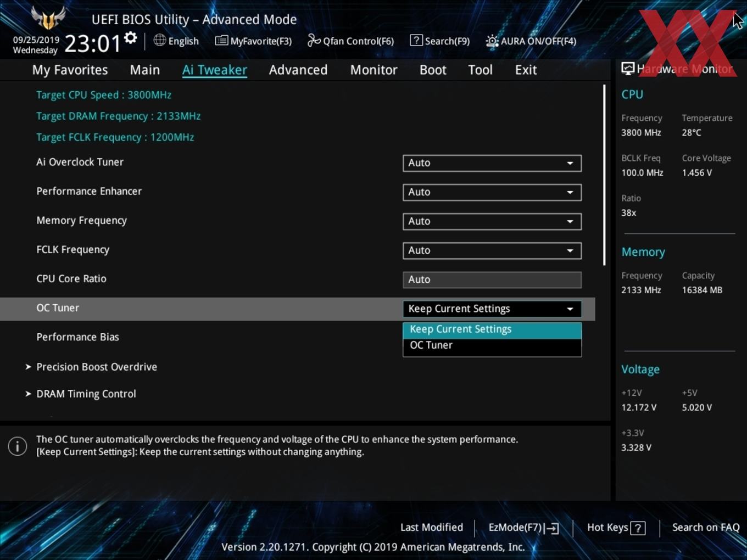Click Core Voltage 1.456 V value

coord(696,173)
